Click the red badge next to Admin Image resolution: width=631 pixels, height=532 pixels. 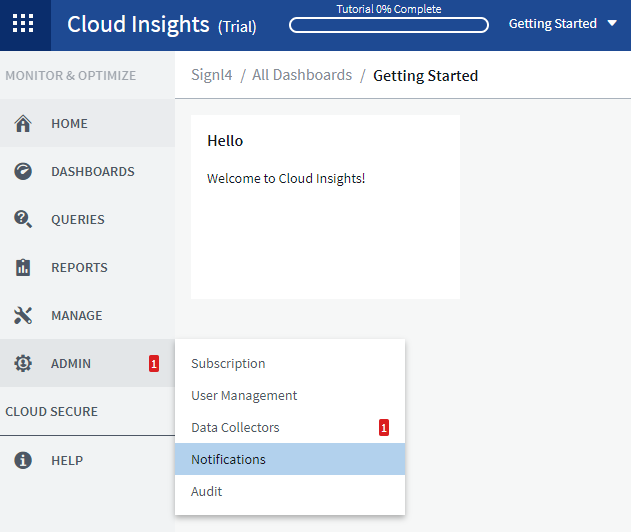(x=154, y=364)
